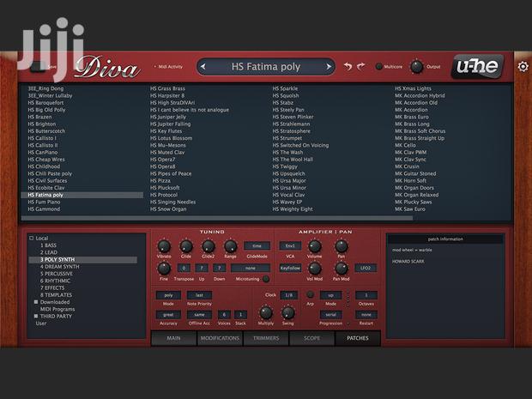Select patch 'HS Stratosphere'
Viewport: 532px width, 399px height.
tap(291, 131)
